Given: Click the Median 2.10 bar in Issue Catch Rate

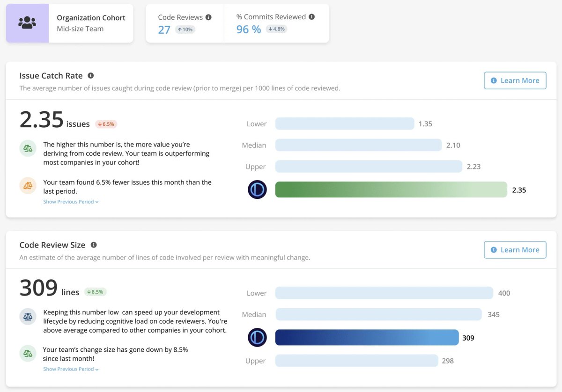Looking at the screenshot, I should point(358,145).
